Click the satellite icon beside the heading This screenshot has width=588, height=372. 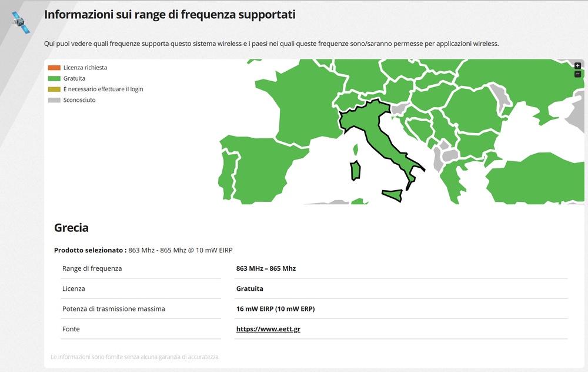[20, 22]
